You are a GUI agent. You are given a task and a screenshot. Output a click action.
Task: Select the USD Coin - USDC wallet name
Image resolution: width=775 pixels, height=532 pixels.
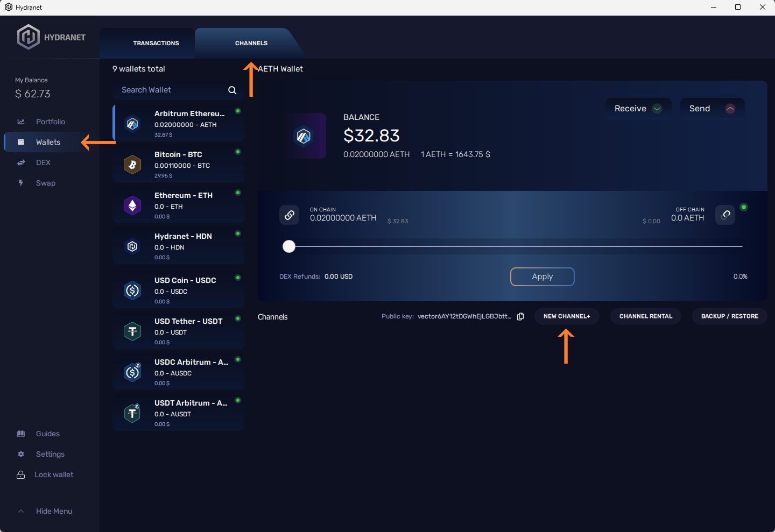pyautogui.click(x=185, y=280)
